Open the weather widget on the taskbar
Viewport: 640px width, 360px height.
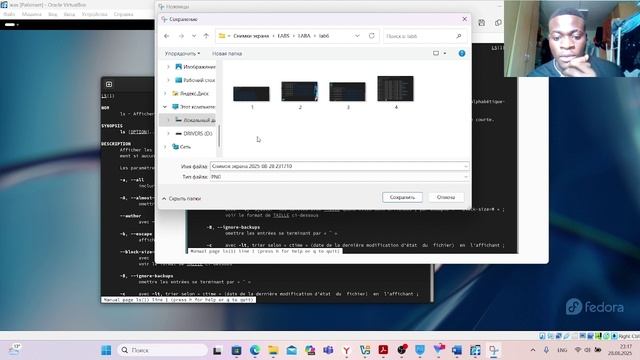pos(14,350)
